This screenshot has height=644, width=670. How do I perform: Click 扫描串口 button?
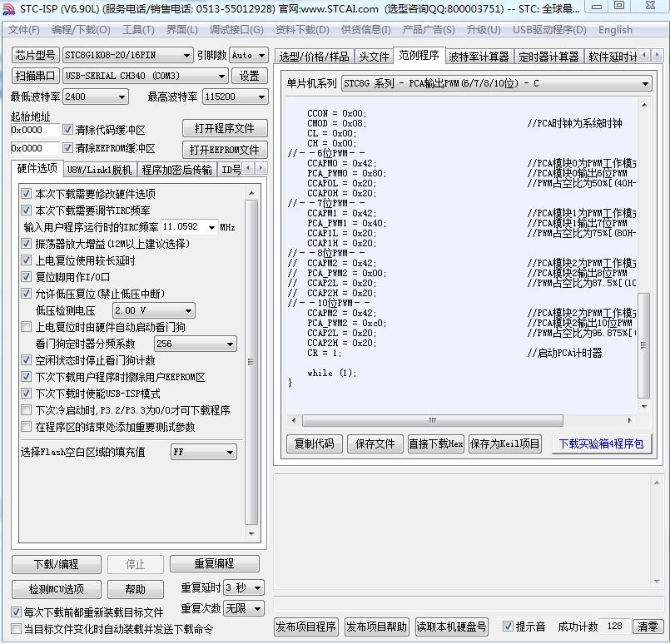point(35,76)
